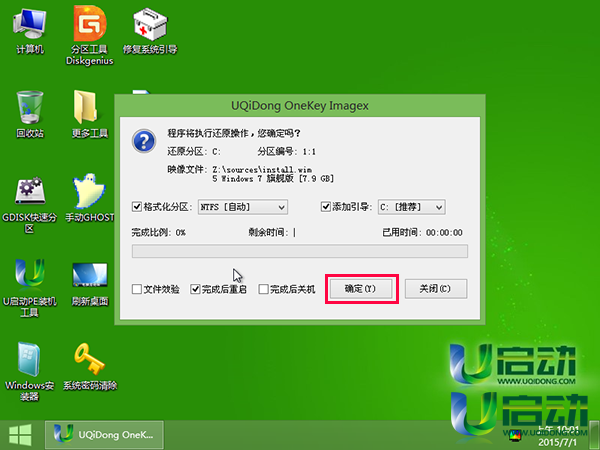
Task: Click the '5 Windows 7 旗舰版 [7.9 GB]' text
Action: point(273,179)
